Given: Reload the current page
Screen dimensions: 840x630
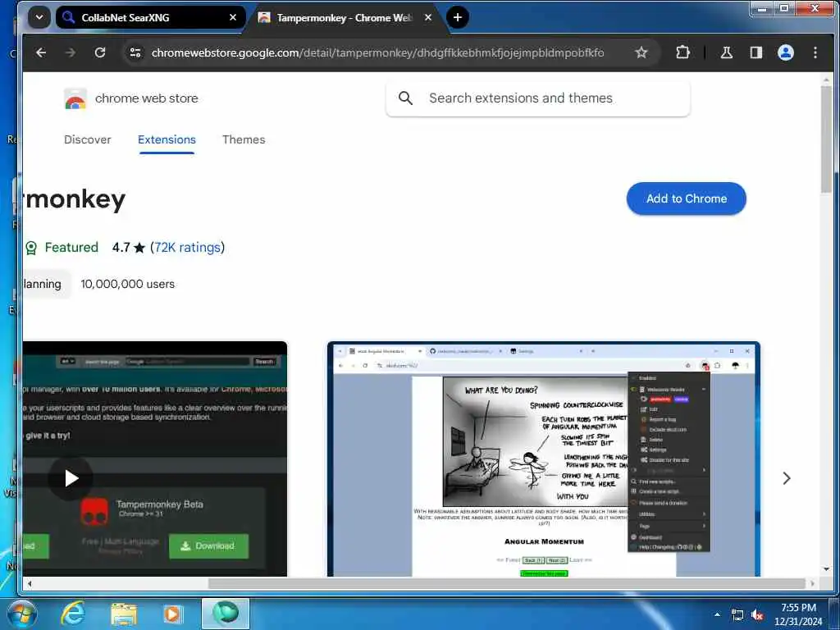Looking at the screenshot, I should coord(99,52).
